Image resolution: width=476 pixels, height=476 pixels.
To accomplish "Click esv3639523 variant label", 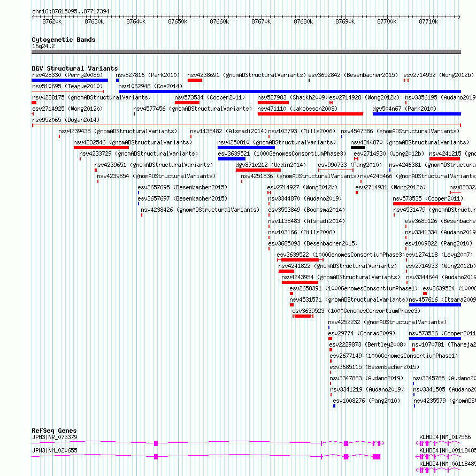I will click(356, 311).
